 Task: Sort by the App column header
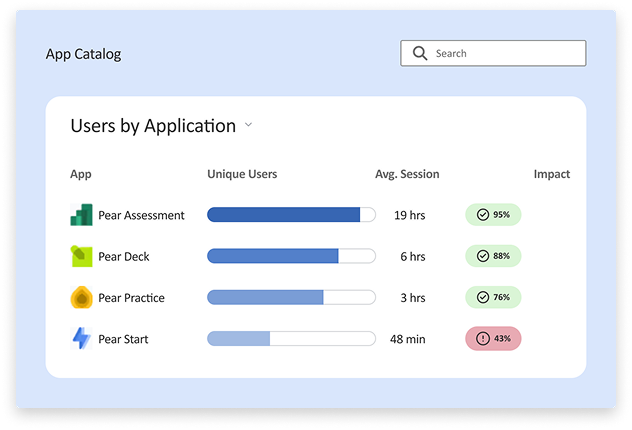[x=81, y=174]
